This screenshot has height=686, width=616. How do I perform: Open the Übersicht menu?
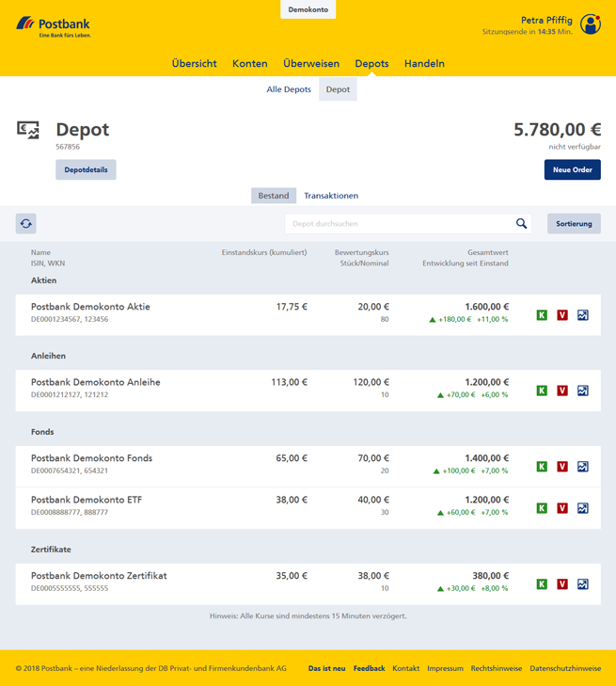click(194, 63)
